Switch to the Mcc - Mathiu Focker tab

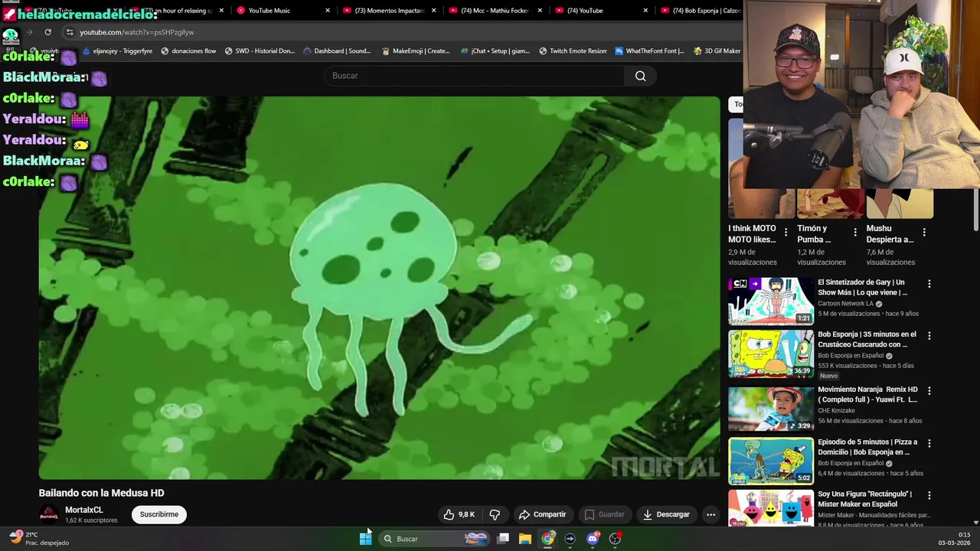(x=498, y=11)
